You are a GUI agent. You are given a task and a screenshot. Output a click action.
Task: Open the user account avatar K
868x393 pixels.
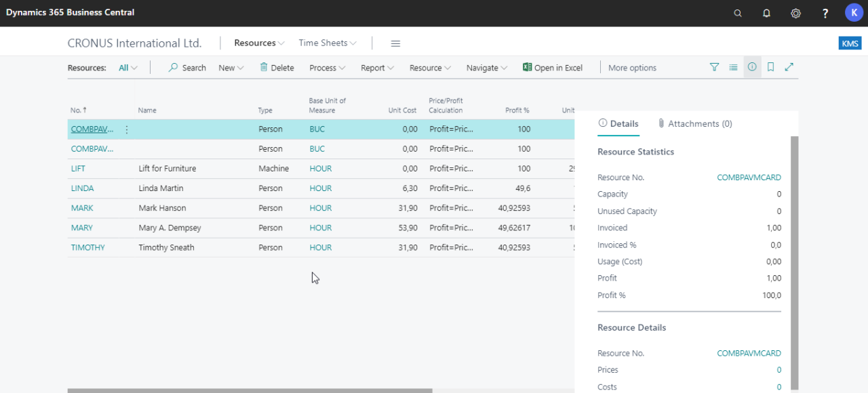click(x=854, y=12)
